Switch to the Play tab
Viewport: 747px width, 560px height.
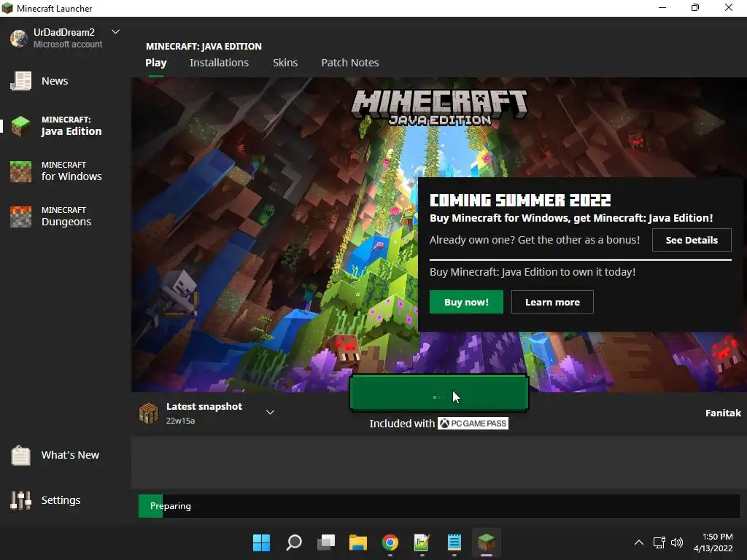pyautogui.click(x=156, y=63)
